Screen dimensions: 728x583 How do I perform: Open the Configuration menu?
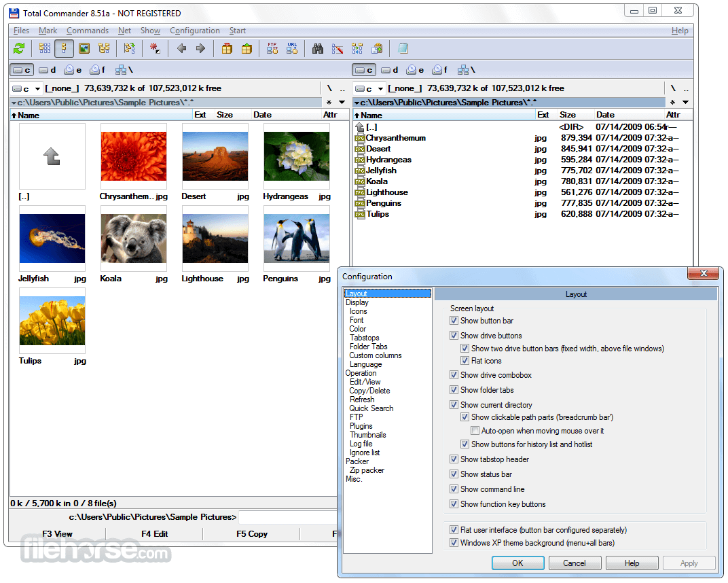195,31
